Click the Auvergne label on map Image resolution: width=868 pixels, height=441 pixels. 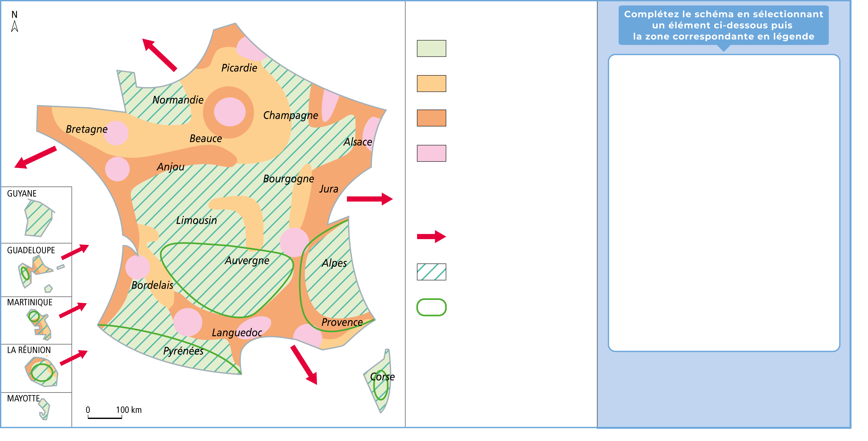[x=247, y=261]
